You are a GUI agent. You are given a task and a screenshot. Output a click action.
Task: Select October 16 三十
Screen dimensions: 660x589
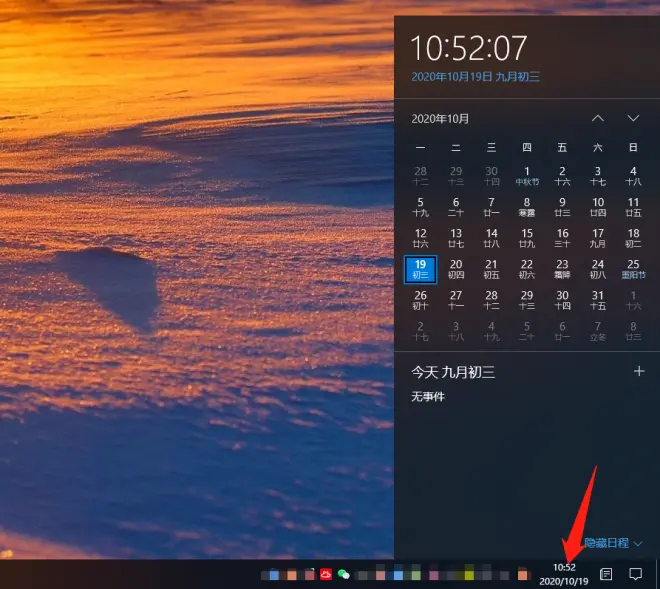[562, 238]
